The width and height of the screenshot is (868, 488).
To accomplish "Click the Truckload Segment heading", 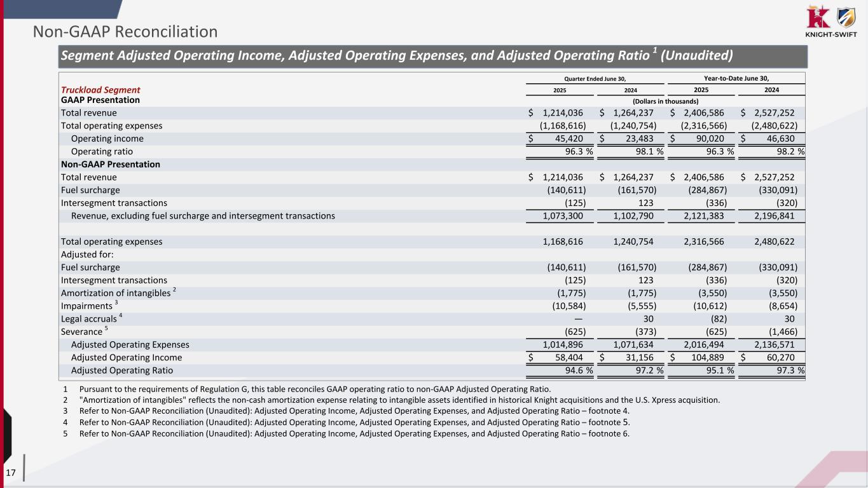I will point(100,90).
